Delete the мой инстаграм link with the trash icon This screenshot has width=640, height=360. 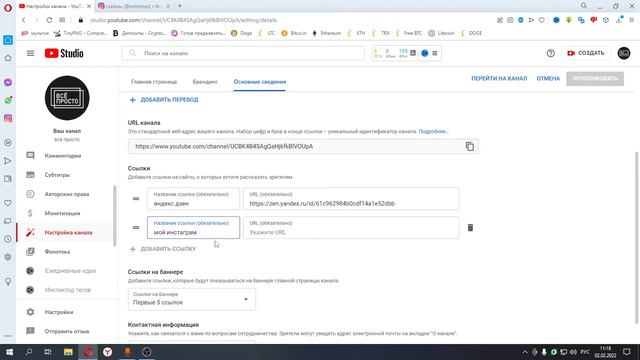coord(470,228)
